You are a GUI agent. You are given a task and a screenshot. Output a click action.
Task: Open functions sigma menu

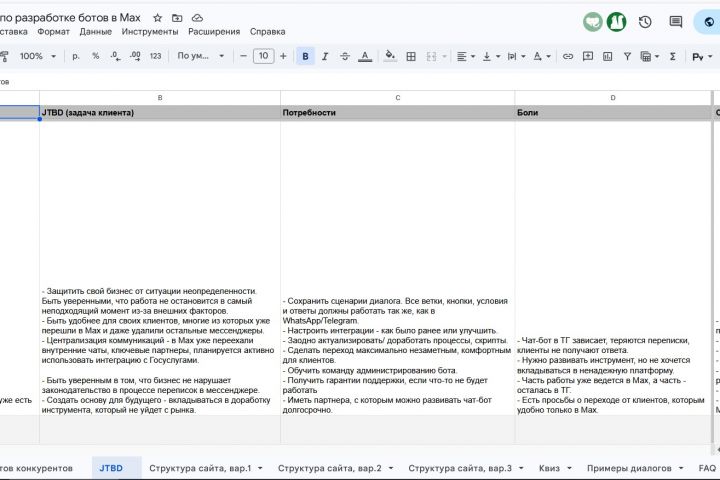pos(673,56)
